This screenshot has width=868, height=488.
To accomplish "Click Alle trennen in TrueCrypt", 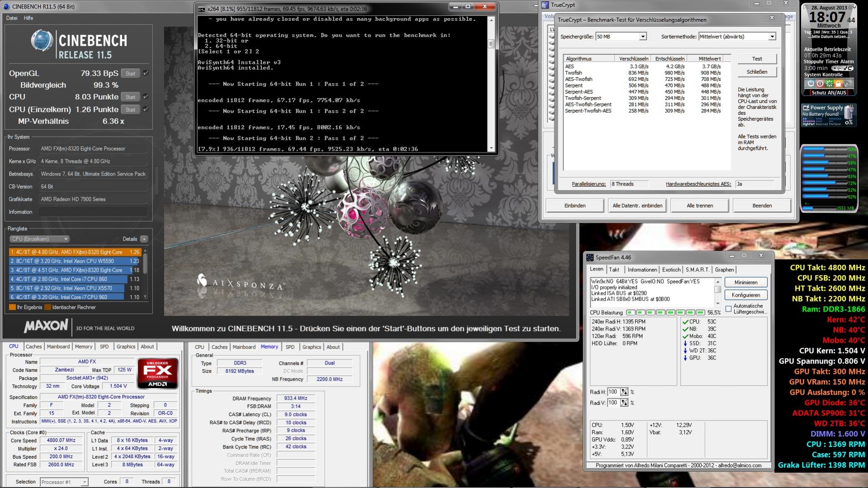I will click(699, 206).
